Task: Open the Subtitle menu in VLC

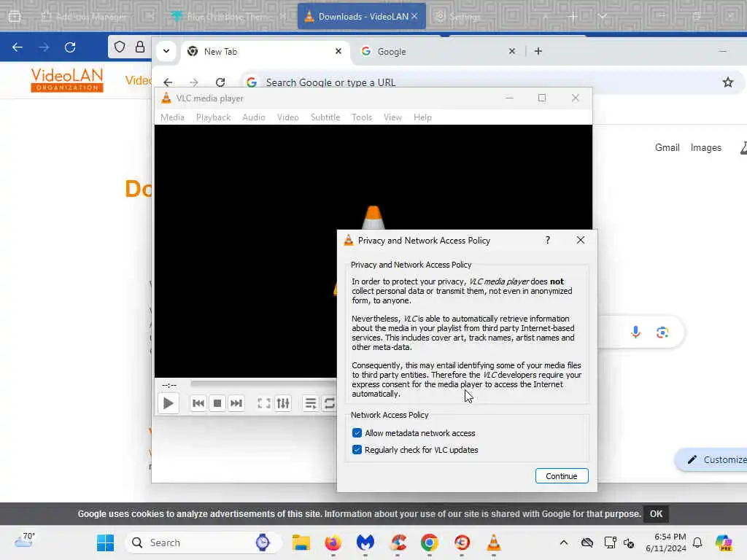Action: click(325, 117)
